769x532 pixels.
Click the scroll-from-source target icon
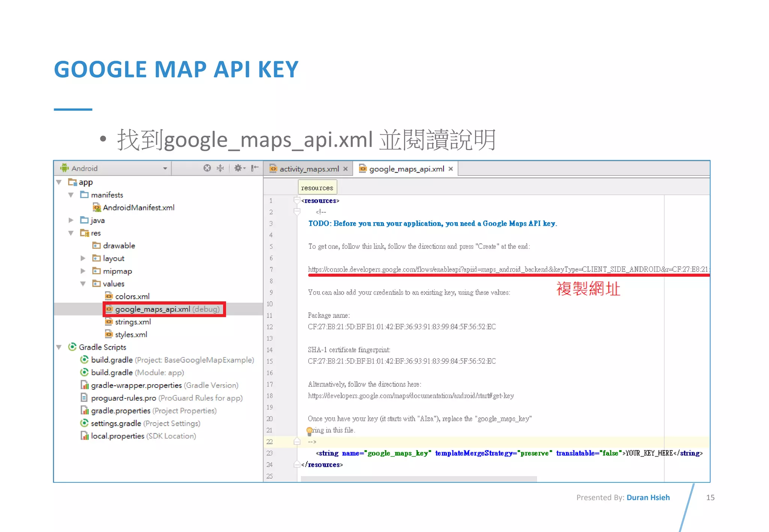pos(207,168)
